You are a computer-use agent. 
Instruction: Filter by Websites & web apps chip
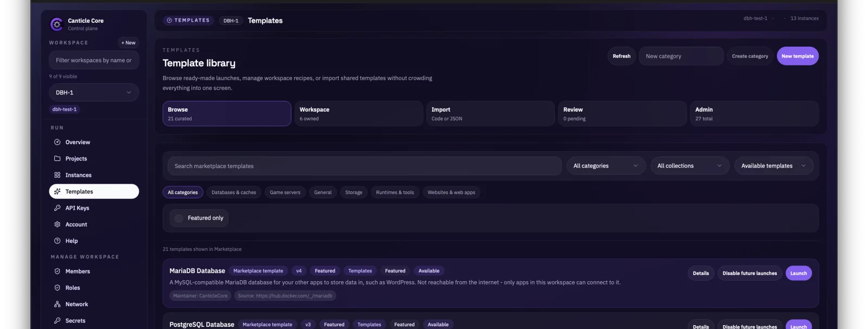(x=451, y=192)
